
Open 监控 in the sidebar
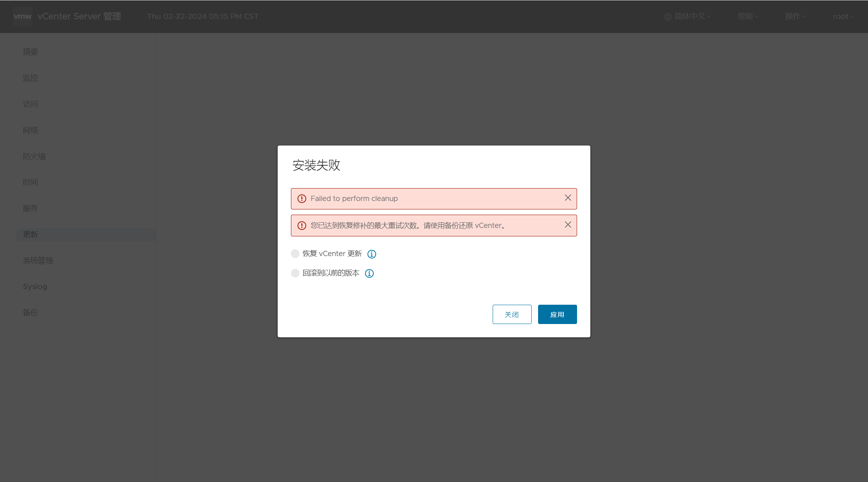tap(30, 78)
